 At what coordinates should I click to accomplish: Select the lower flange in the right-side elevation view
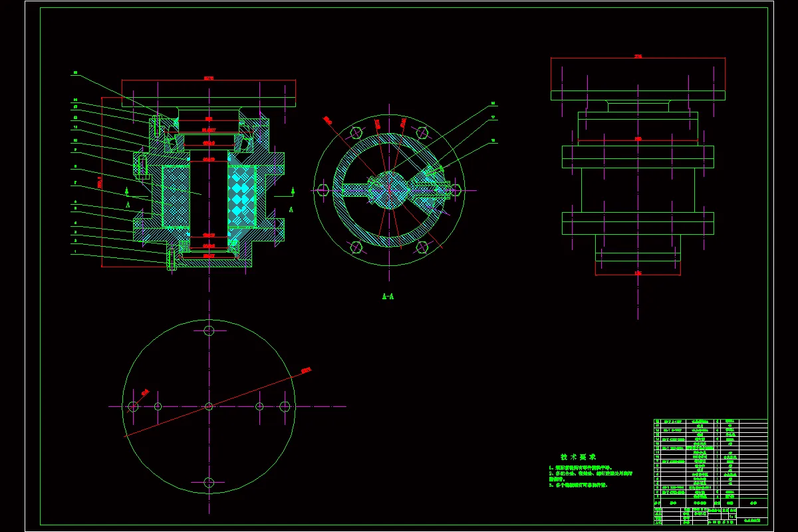[x=638, y=223]
